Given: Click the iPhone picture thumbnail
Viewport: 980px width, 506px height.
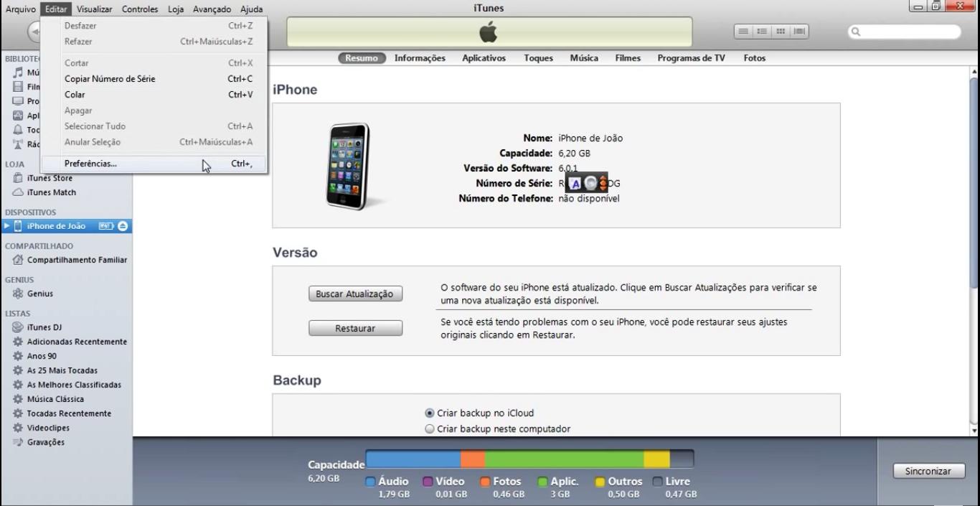Looking at the screenshot, I should tap(348, 167).
